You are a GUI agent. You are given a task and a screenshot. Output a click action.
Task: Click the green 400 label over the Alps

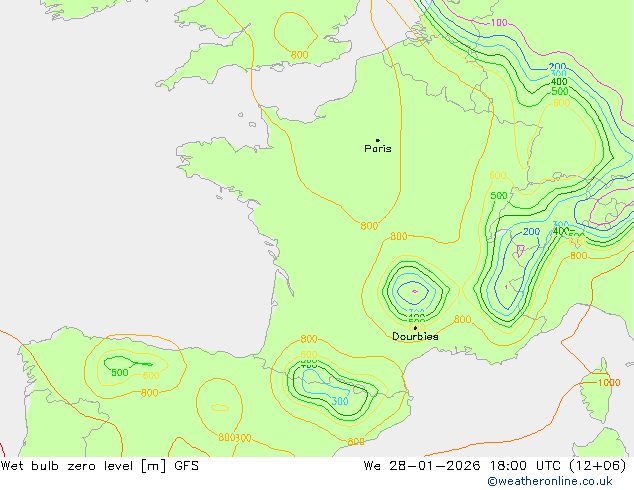[561, 231]
